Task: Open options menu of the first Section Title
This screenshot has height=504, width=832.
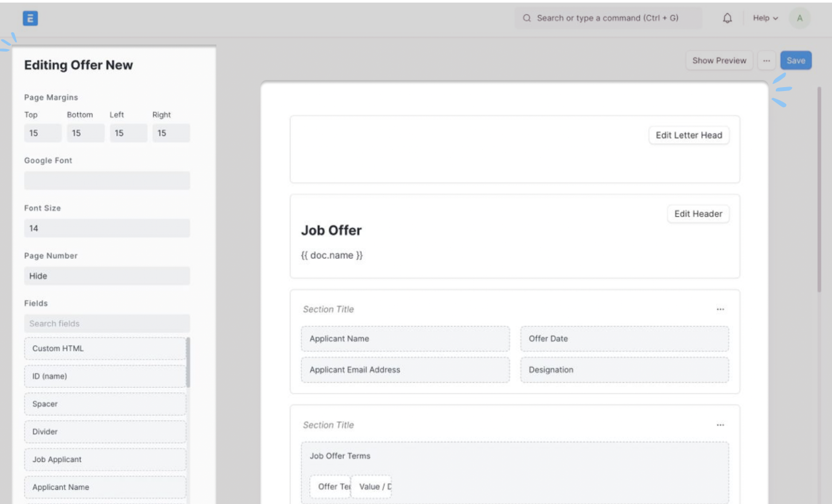Action: 722,308
